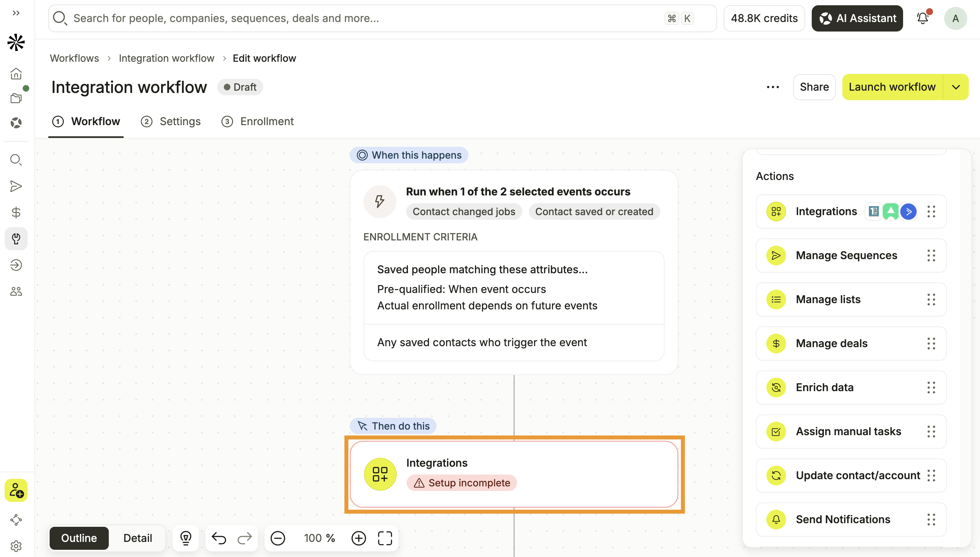980x557 pixels.
Task: Open the settings gear in sidebar
Action: click(x=16, y=546)
